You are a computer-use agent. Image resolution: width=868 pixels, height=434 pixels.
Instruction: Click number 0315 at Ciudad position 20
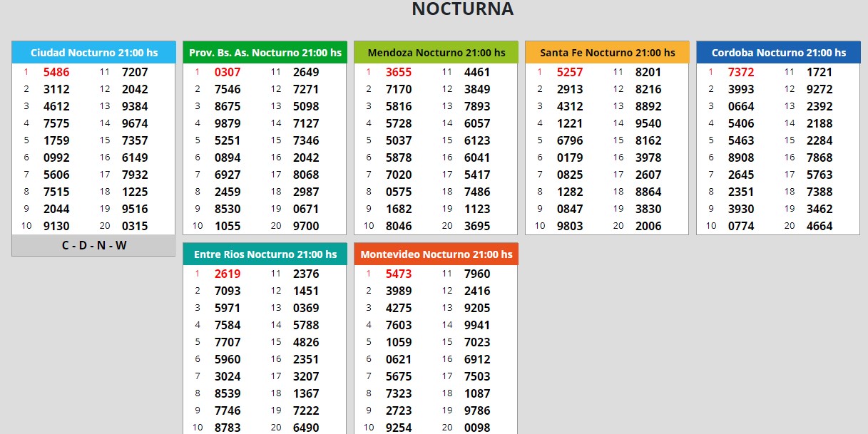pyautogui.click(x=135, y=226)
